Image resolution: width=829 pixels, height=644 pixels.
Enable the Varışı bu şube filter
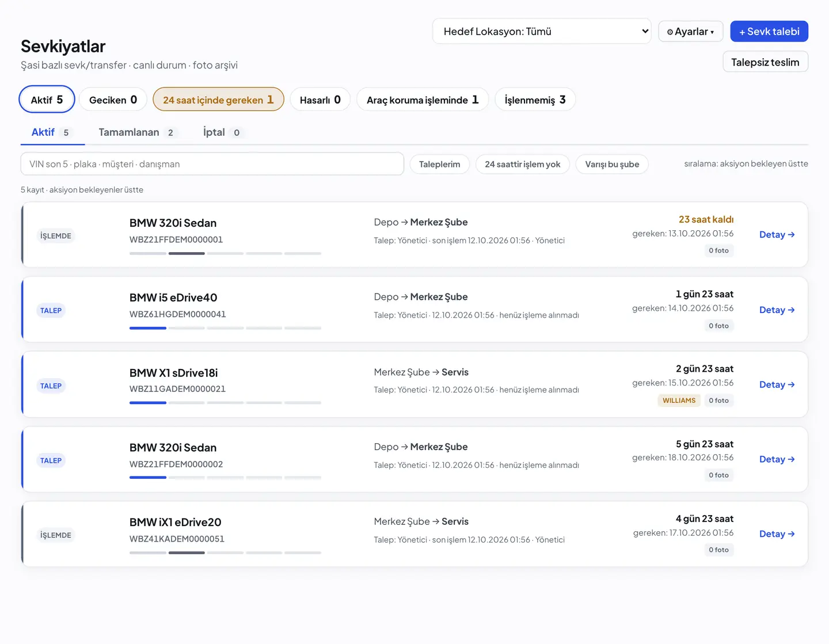(x=612, y=164)
